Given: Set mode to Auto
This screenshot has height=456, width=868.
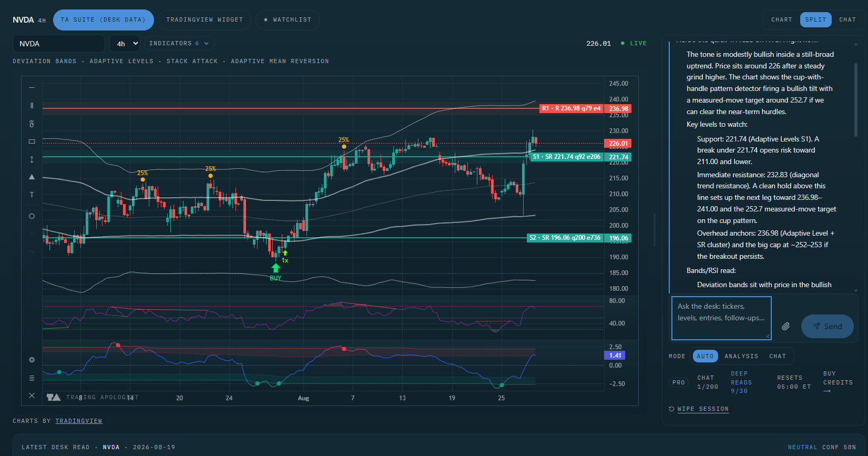Looking at the screenshot, I should coord(705,357).
